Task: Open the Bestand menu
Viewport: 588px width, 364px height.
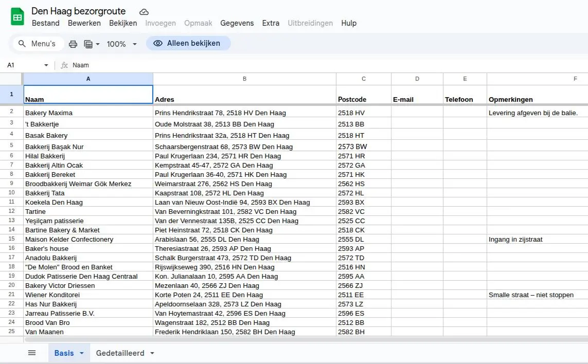Action: pos(45,23)
